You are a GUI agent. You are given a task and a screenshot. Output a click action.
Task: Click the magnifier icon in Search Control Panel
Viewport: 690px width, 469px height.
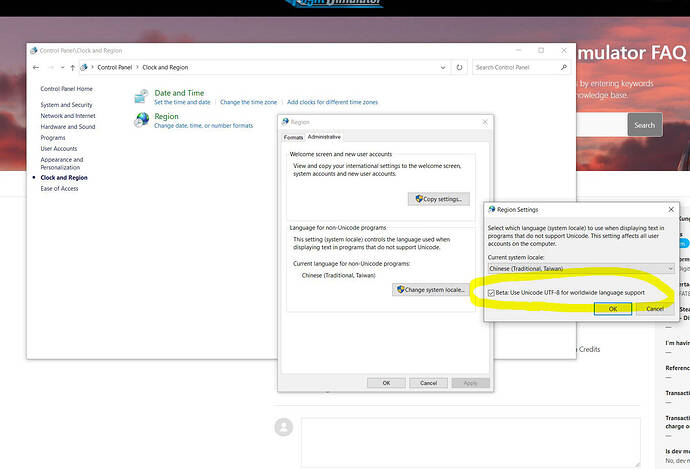[564, 67]
